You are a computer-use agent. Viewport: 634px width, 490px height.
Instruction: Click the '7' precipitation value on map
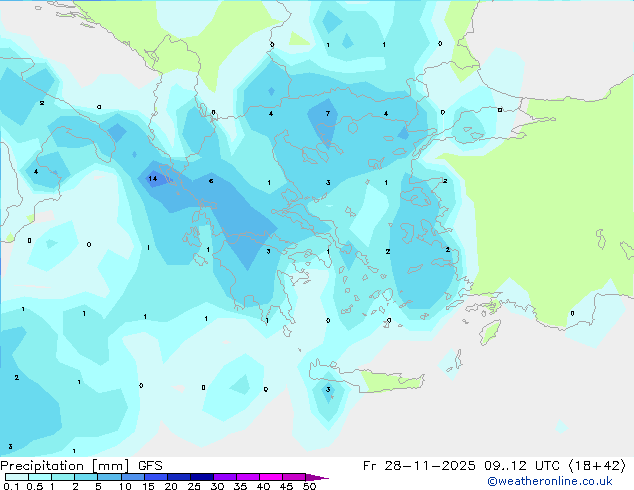coord(328,114)
